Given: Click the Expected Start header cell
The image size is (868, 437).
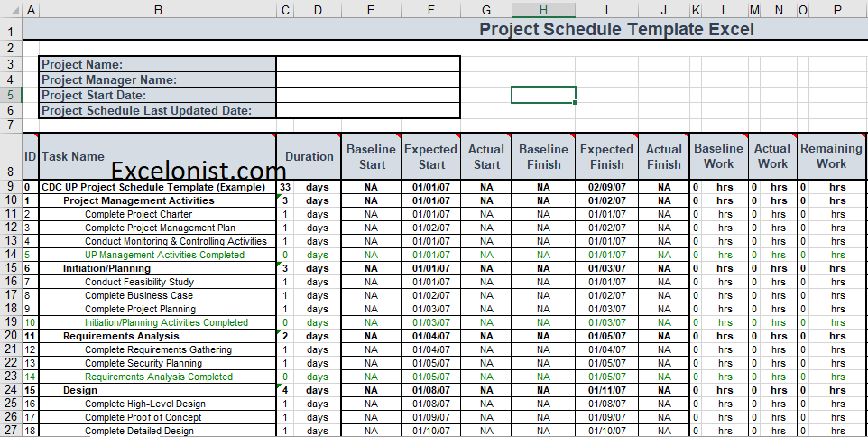Looking at the screenshot, I should (430, 156).
